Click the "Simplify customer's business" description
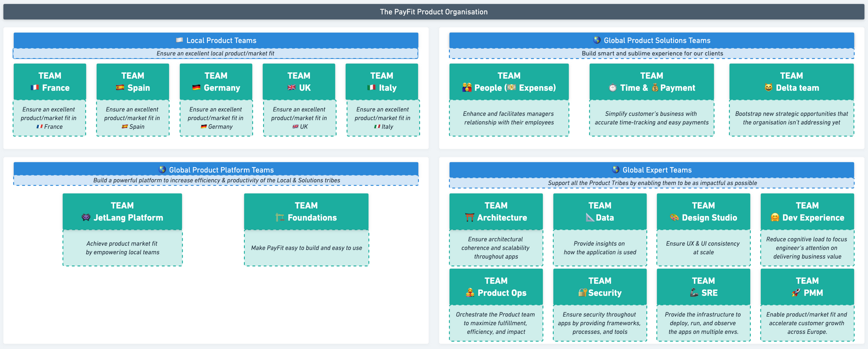Image resolution: width=868 pixels, height=349 pixels. coord(651,118)
